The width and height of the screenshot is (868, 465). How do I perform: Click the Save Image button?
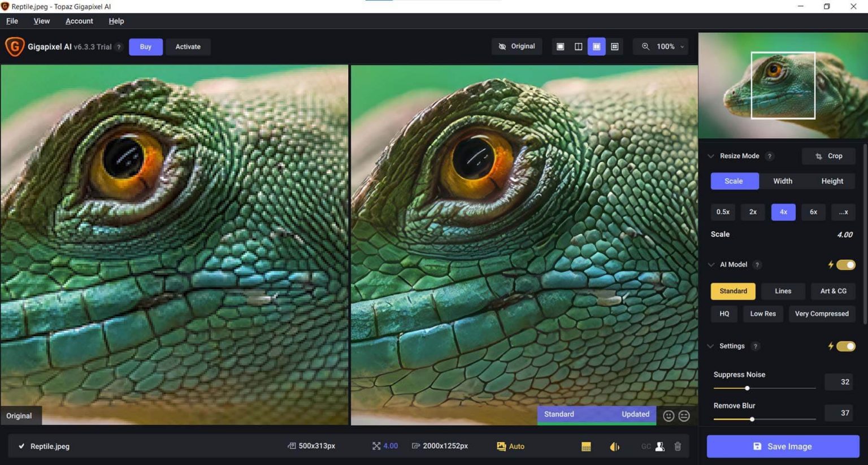[x=783, y=446]
